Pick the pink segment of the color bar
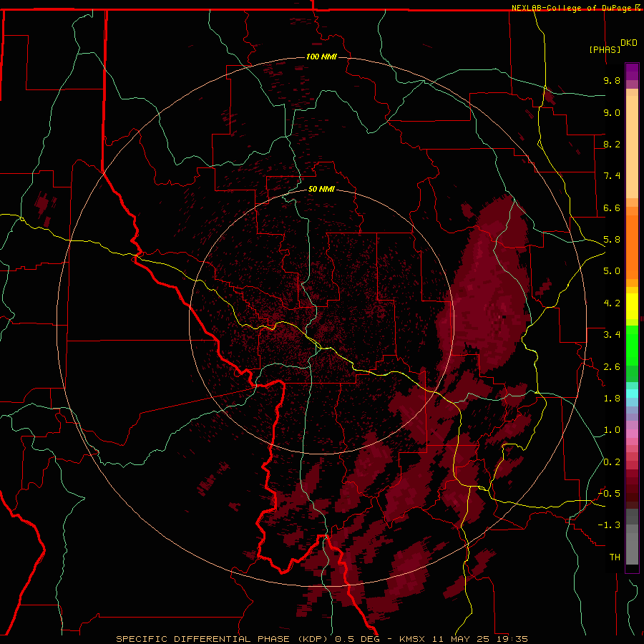The width and height of the screenshot is (644, 644). 632,434
